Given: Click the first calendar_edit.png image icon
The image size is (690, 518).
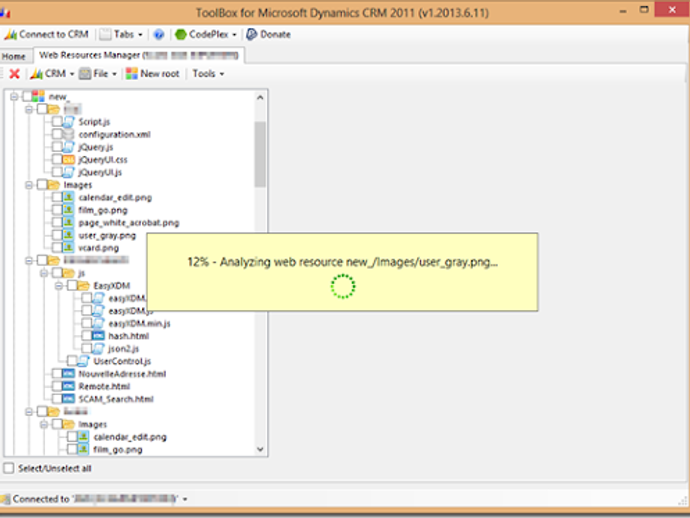Looking at the screenshot, I should click(69, 197).
